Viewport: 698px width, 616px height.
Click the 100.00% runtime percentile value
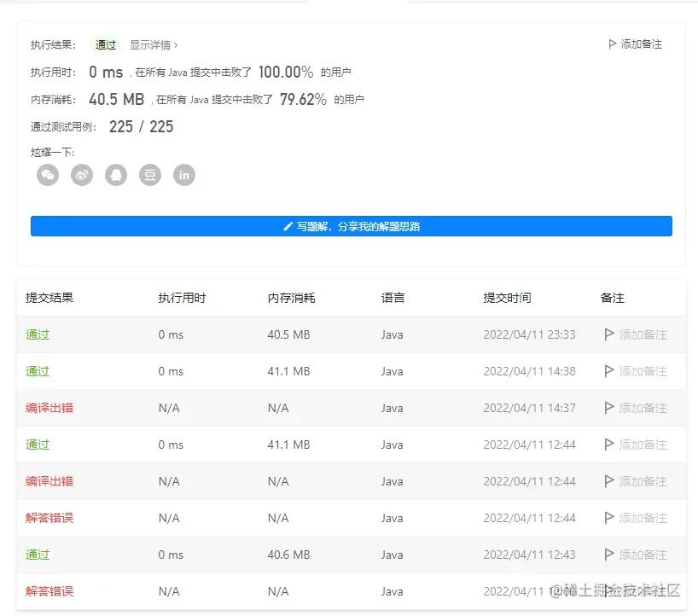coord(286,73)
